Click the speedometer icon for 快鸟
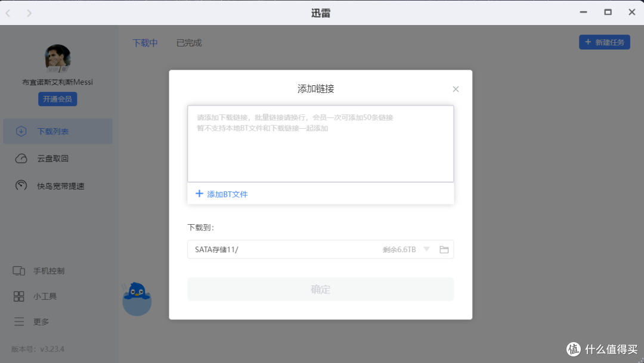The width and height of the screenshot is (644, 363). [21, 185]
